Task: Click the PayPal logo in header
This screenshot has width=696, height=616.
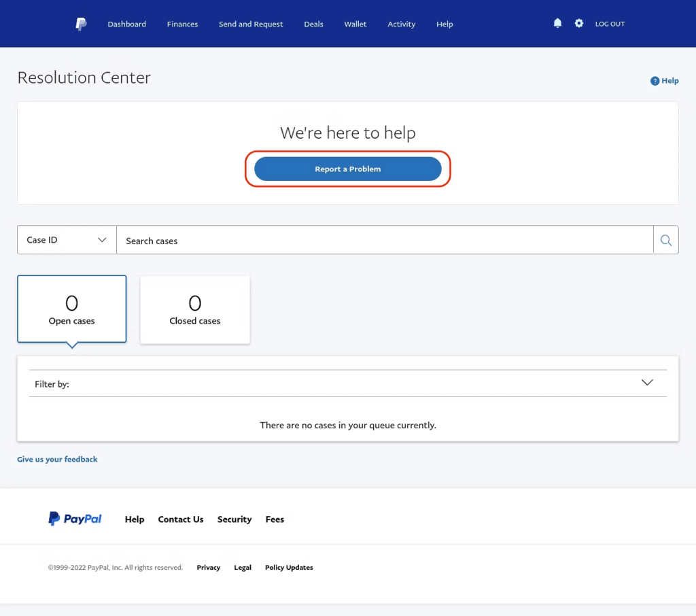Action: click(x=81, y=24)
